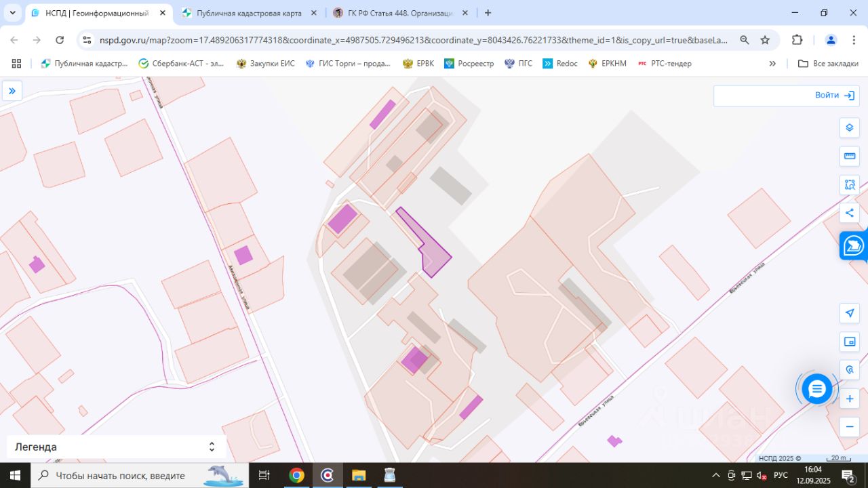868x488 pixels.
Task: Switch to the ГК РФ Статья 448 tab
Action: (400, 13)
